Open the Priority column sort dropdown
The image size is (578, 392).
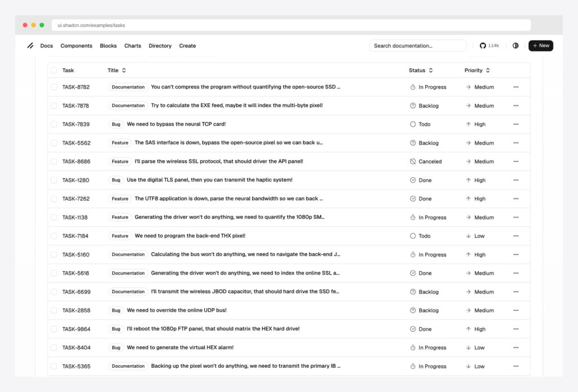(477, 71)
